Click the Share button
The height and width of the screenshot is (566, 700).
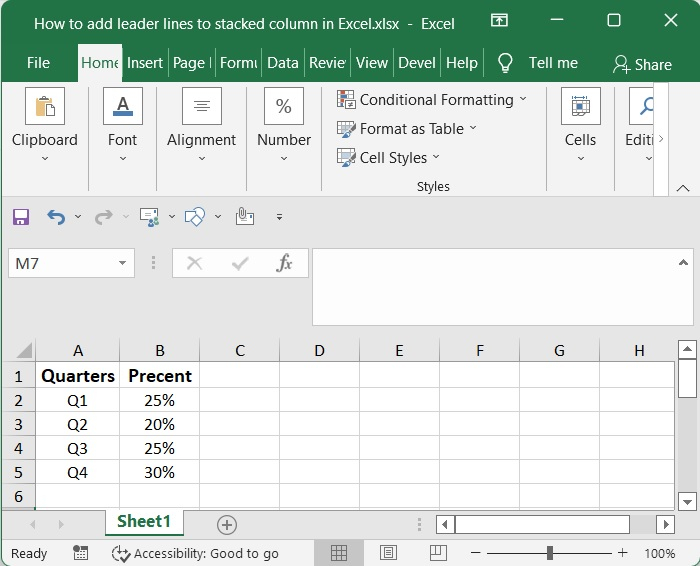coord(642,64)
